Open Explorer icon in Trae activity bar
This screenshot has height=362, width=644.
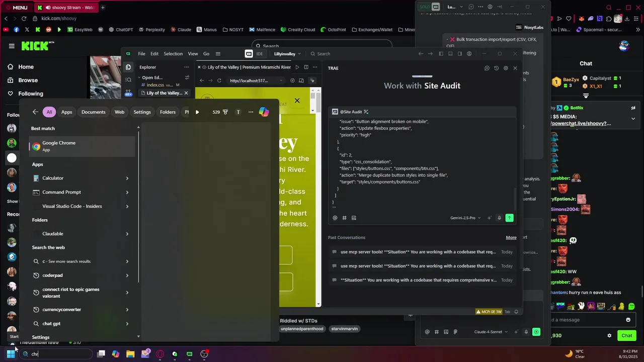click(128, 67)
